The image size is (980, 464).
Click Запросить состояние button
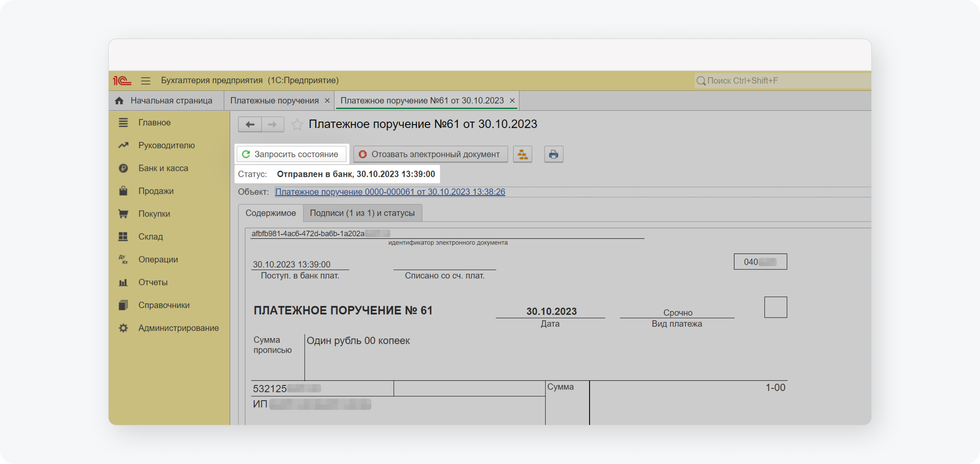(292, 154)
